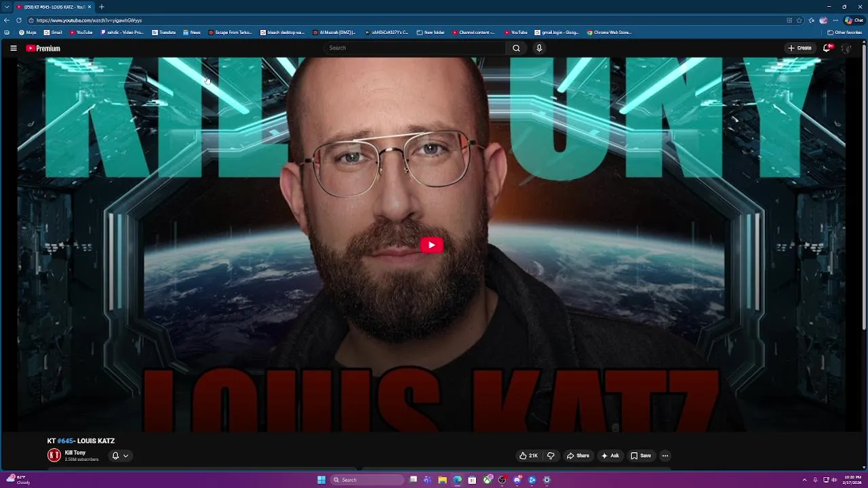The height and width of the screenshot is (488, 868).
Task: Open the Escape From Tarkov bookmark
Action: [231, 33]
